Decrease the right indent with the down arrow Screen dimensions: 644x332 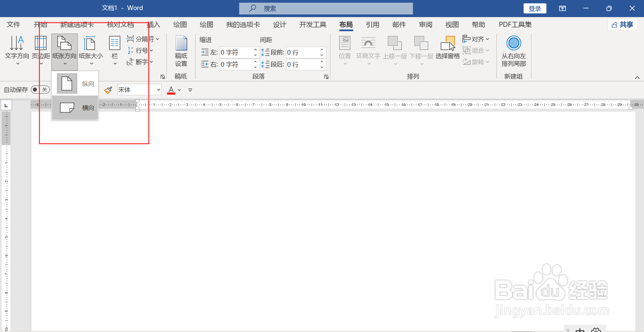point(255,67)
